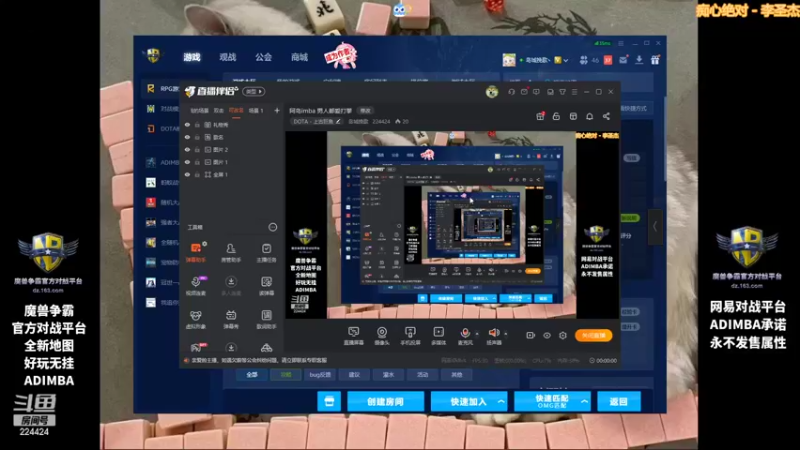Toggle visibility of the 图片 2 source
This screenshot has width=800, height=450.
coord(187,149)
